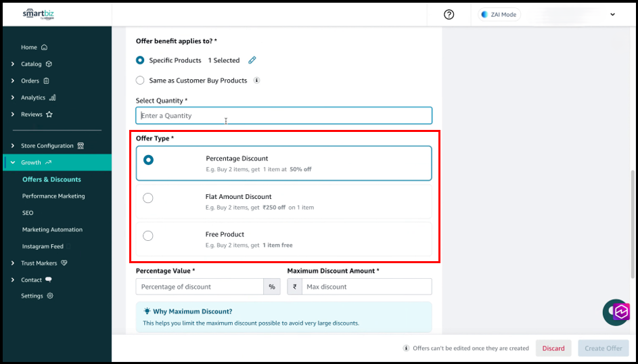Select the Percentage Discount offer type

tap(148, 160)
